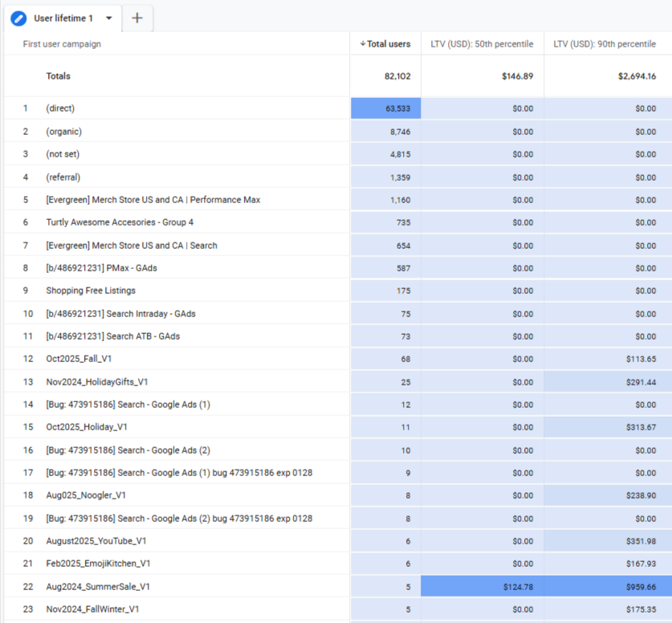Screen dimensions: 672x623
Task: Click the First user campaign dimension header
Action: point(62,44)
